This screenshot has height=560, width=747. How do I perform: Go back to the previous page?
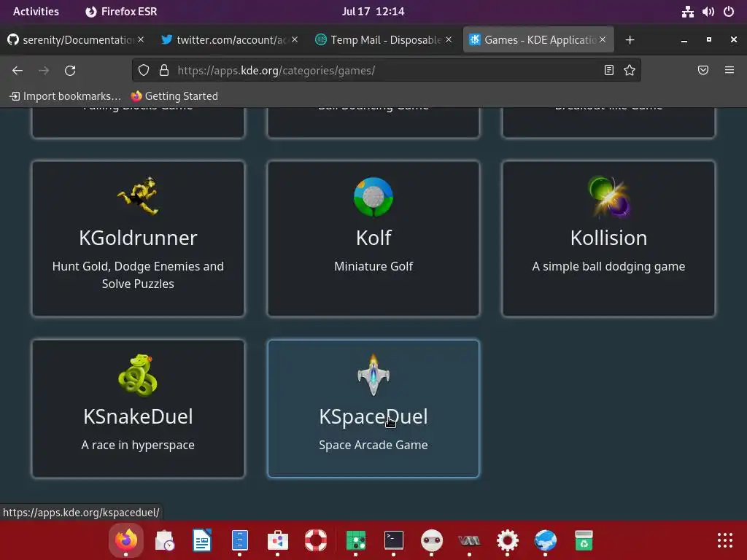[x=18, y=71]
